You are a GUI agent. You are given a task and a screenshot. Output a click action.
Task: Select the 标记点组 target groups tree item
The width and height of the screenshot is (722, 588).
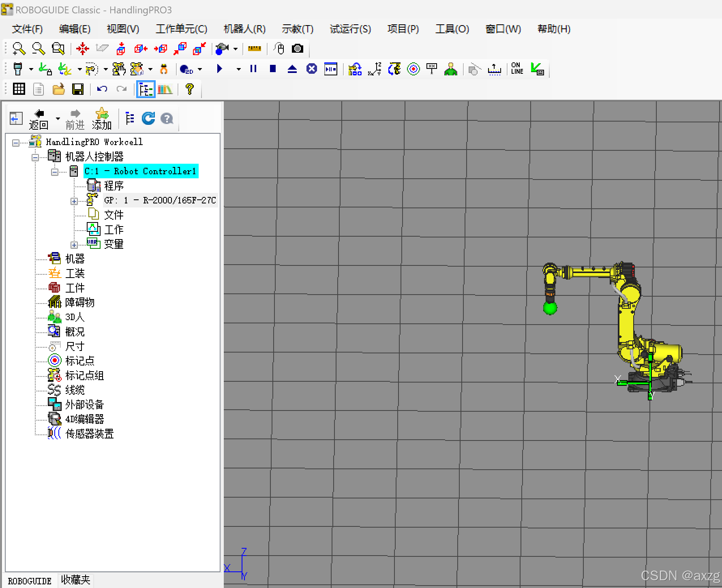point(84,375)
